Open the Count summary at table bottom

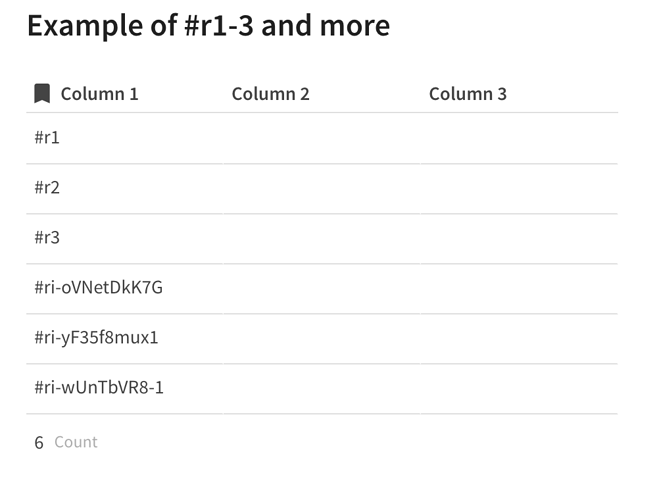click(76, 442)
